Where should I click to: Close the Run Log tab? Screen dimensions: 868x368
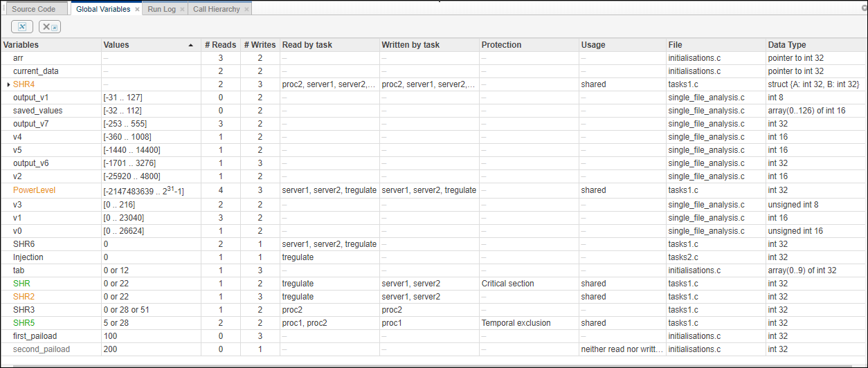[183, 10]
